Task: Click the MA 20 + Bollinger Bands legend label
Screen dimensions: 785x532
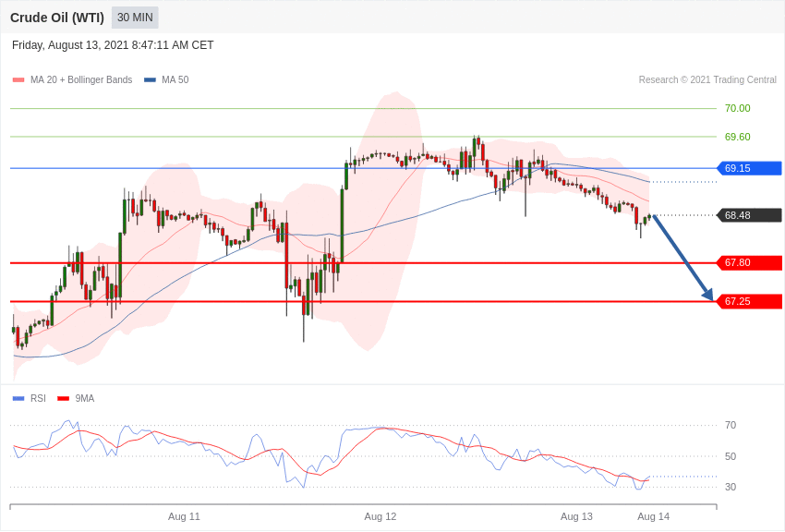Action: coord(81,79)
